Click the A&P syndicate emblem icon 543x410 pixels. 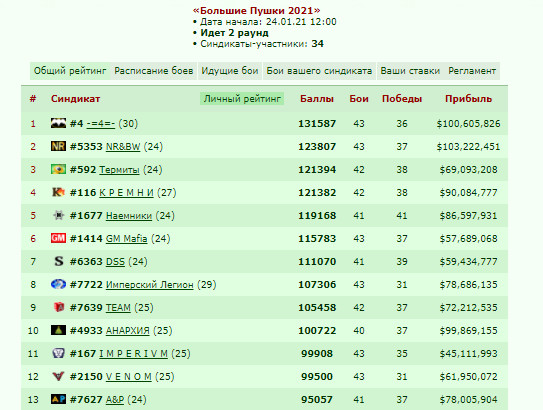58,399
